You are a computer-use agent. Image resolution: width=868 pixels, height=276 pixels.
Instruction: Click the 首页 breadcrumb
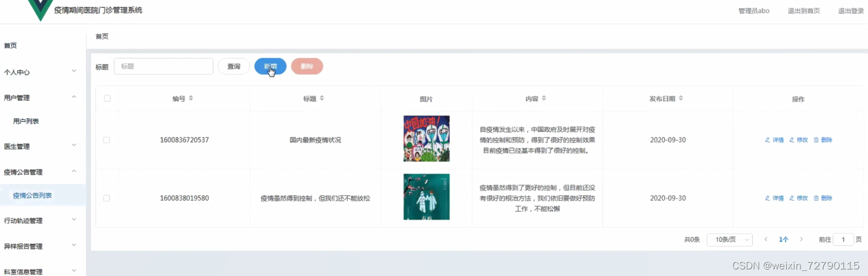tap(102, 36)
